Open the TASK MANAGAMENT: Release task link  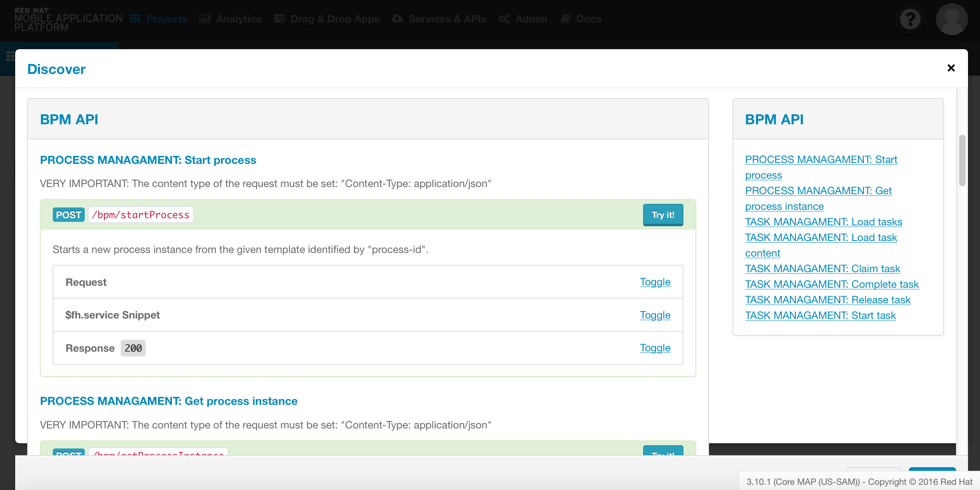[827, 300]
